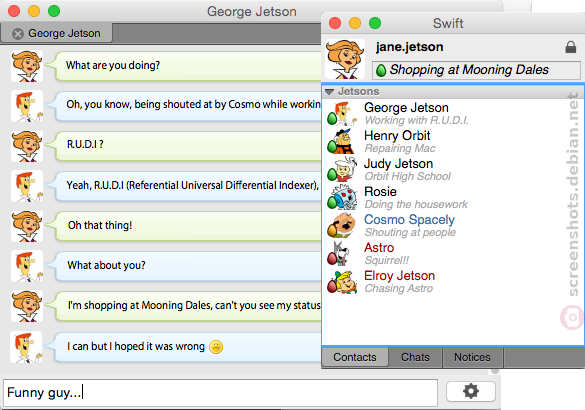
Task: Close the George Jetson chat tab
Action: coord(18,34)
